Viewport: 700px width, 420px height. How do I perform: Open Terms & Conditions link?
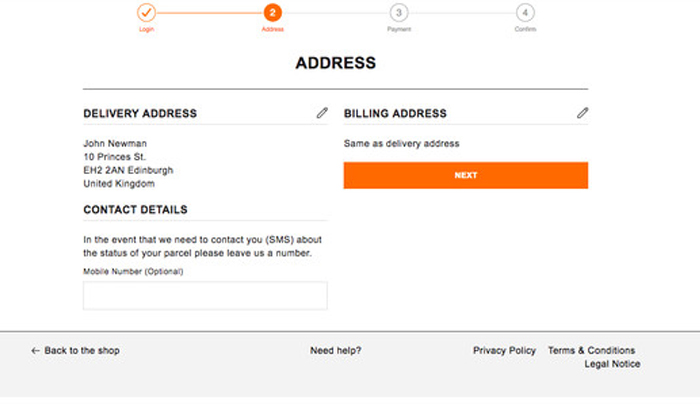(x=592, y=351)
